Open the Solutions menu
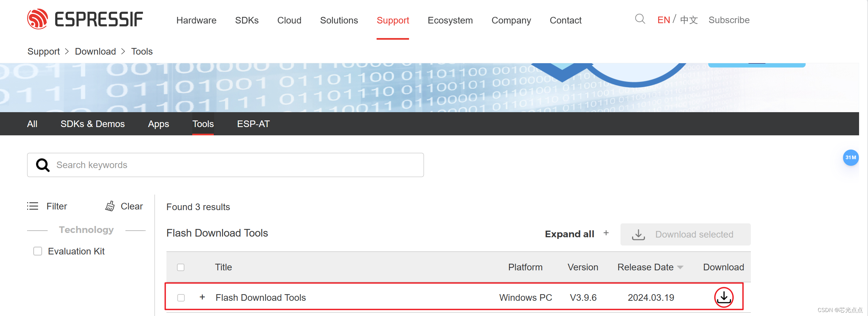Screen dimensions: 868x316 339,20
